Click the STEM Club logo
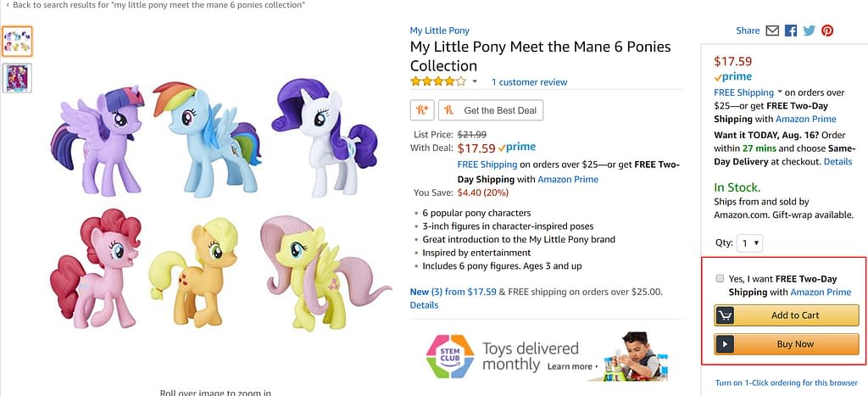Image resolution: width=868 pixels, height=396 pixels. [449, 356]
